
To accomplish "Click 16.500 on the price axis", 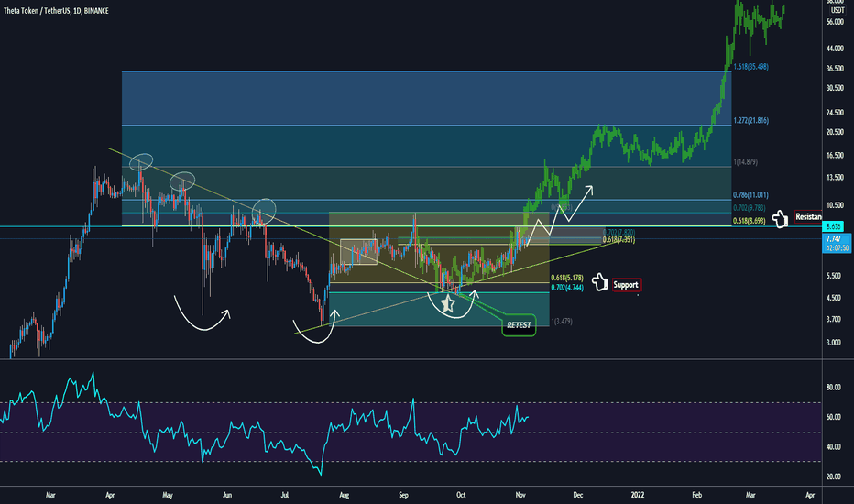I will (x=835, y=155).
